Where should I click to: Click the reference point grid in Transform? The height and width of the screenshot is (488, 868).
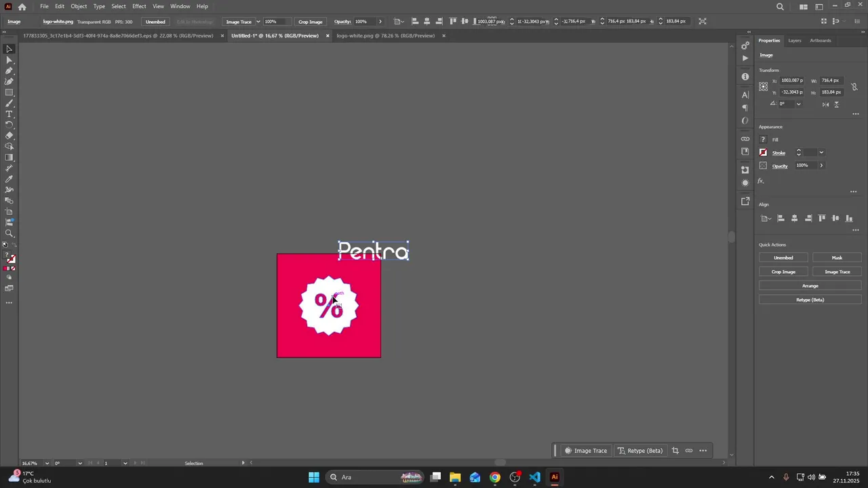point(764,86)
